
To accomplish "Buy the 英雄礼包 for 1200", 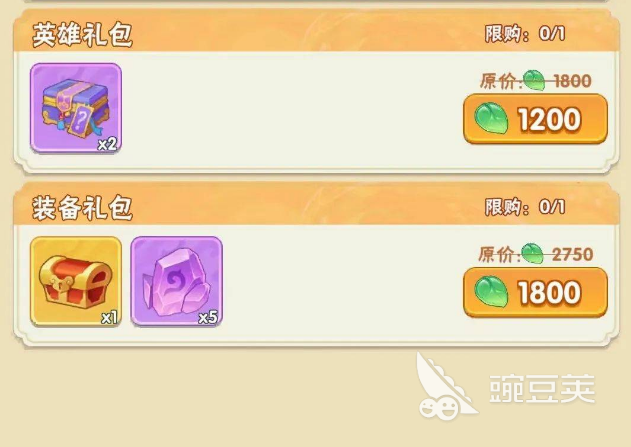I will [x=535, y=119].
